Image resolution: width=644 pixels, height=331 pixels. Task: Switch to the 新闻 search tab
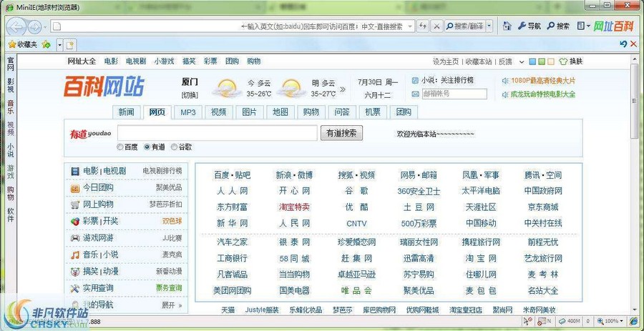coord(126,112)
